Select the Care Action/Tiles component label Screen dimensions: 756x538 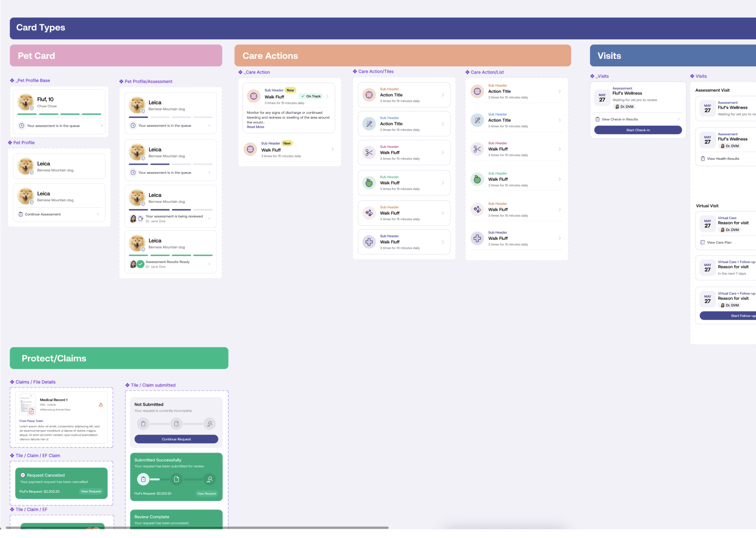[375, 72]
